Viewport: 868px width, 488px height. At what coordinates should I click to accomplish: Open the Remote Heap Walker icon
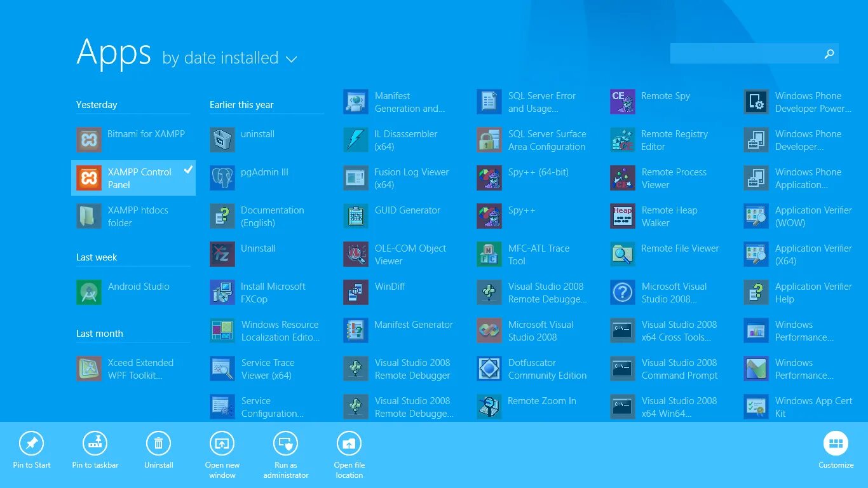coord(623,216)
